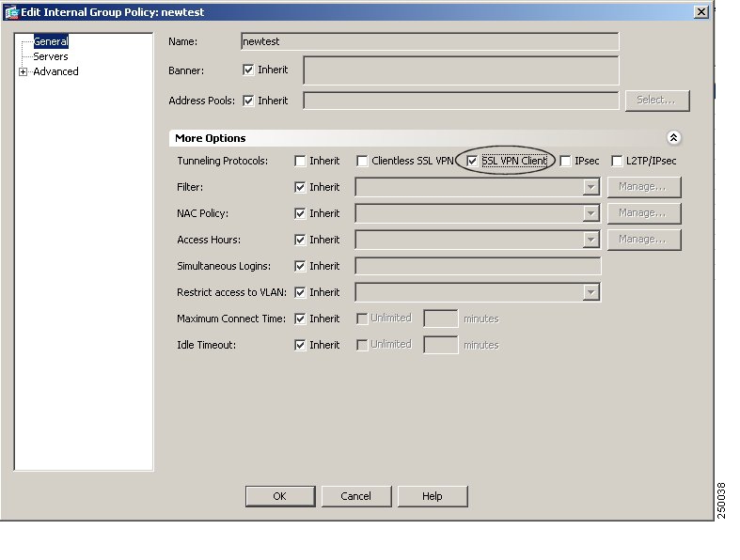Enable the Clientless SSL VPN checkbox

(x=362, y=162)
